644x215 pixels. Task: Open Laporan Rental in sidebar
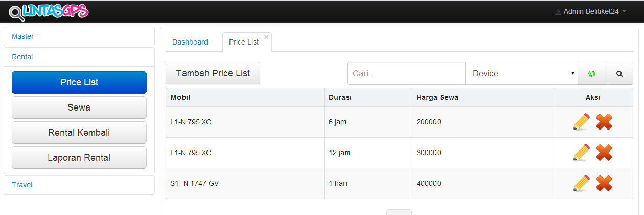point(79,158)
